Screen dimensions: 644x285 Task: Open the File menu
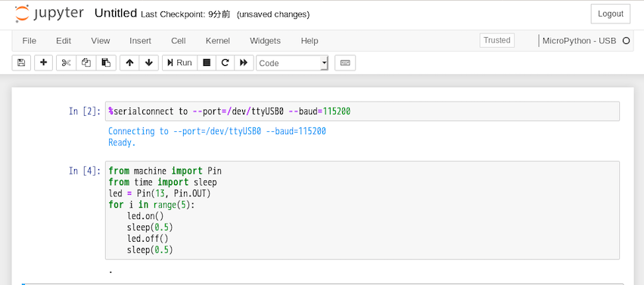(30, 41)
